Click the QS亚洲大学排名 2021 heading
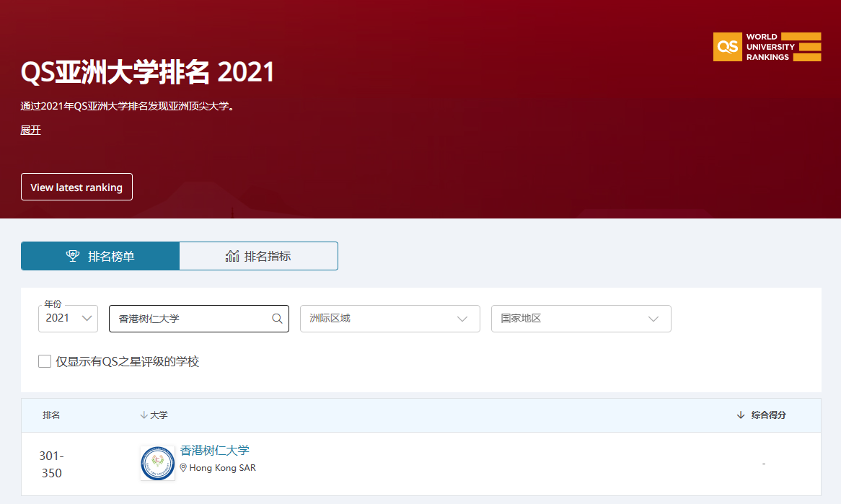This screenshot has width=841, height=504. pos(147,72)
